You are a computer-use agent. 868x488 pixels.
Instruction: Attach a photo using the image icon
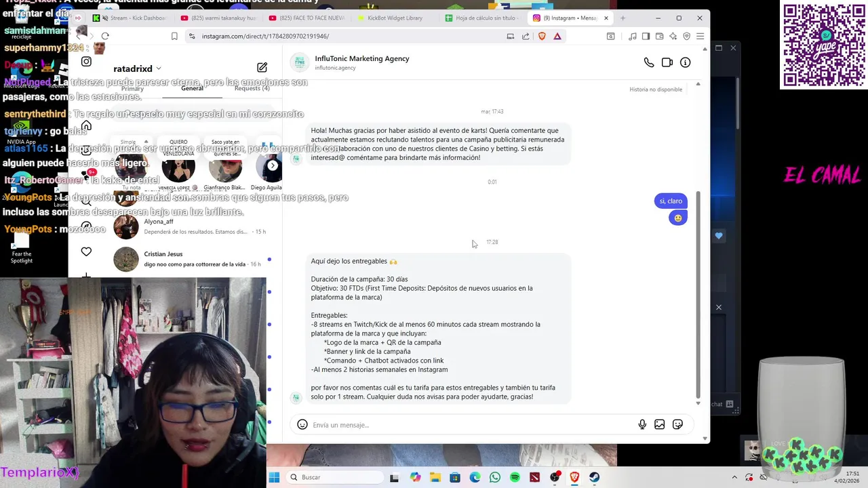pyautogui.click(x=660, y=425)
